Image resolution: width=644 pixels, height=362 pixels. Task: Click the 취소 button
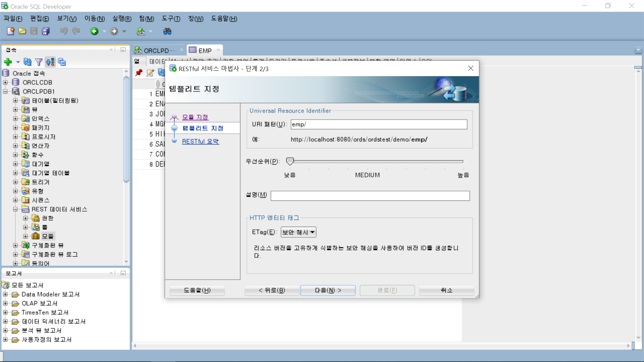coord(446,290)
